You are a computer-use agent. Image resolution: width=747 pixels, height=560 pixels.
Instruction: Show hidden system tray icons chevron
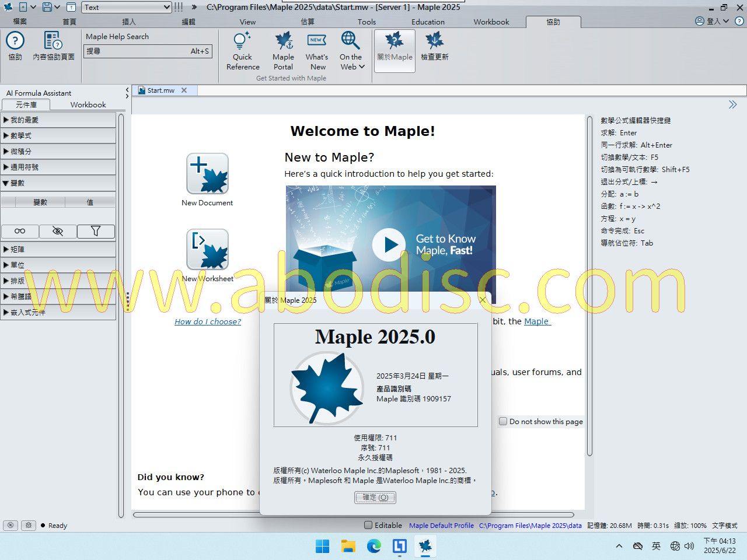pyautogui.click(x=619, y=546)
